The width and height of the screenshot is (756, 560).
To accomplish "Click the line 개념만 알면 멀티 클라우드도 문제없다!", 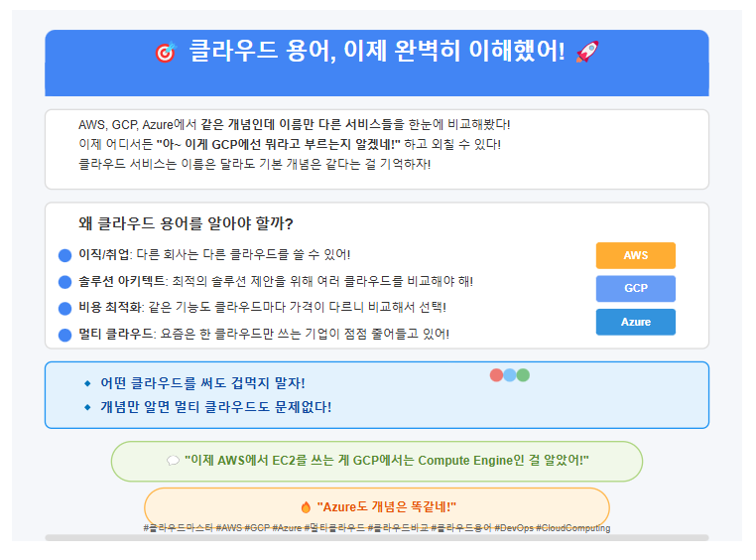I will [x=215, y=407].
